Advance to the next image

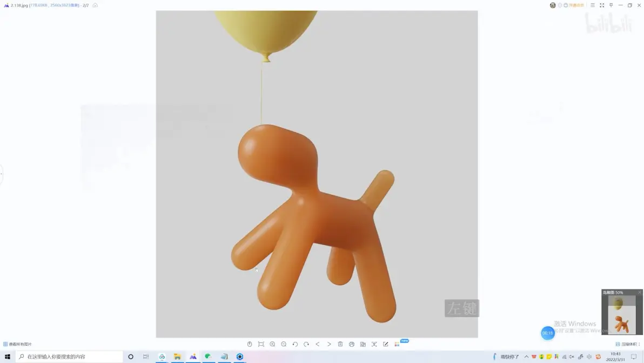(329, 344)
